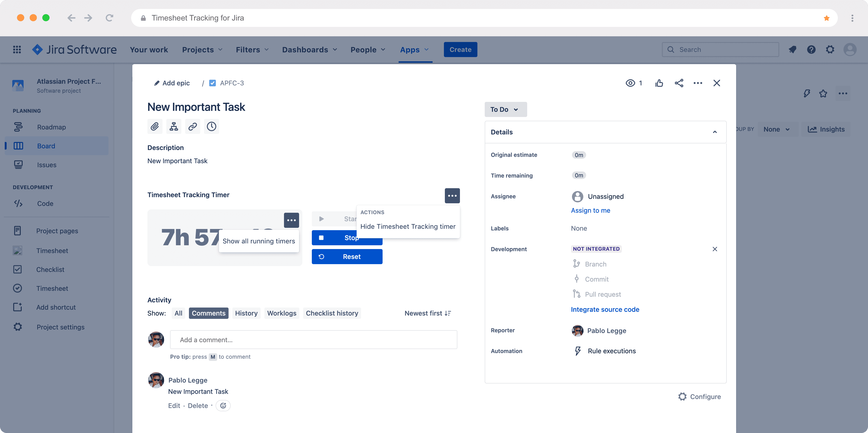Select Show all running timers
This screenshot has width=868, height=433.
pyautogui.click(x=259, y=241)
